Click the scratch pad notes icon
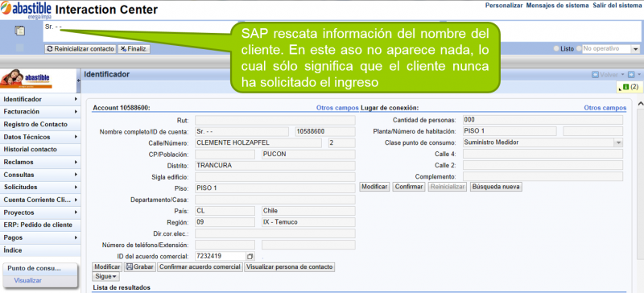Screen dimensions: 644x293 [19, 30]
